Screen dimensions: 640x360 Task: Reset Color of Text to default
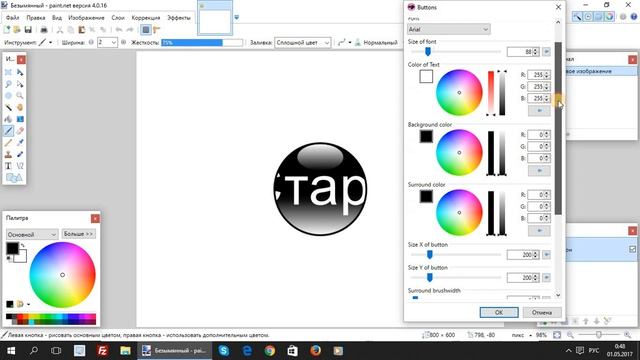tap(539, 111)
